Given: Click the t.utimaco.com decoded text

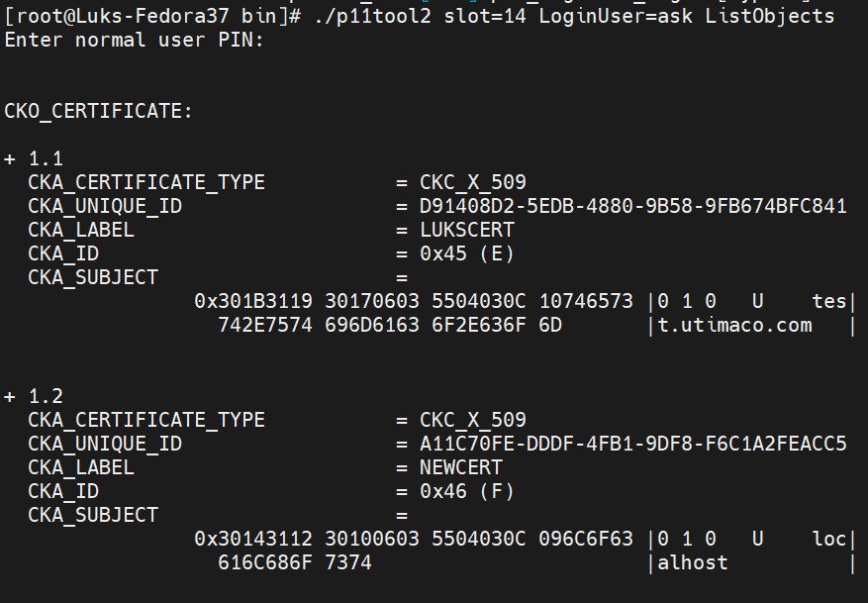Looking at the screenshot, I should 735,325.
